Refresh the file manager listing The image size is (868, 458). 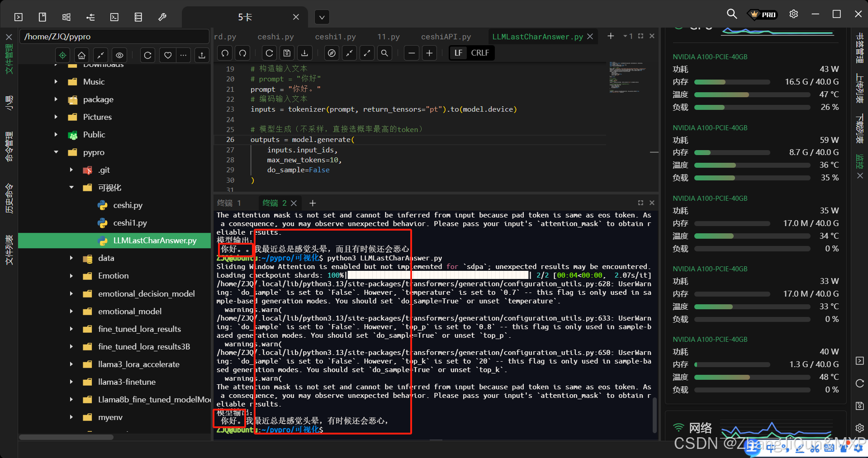pyautogui.click(x=147, y=55)
